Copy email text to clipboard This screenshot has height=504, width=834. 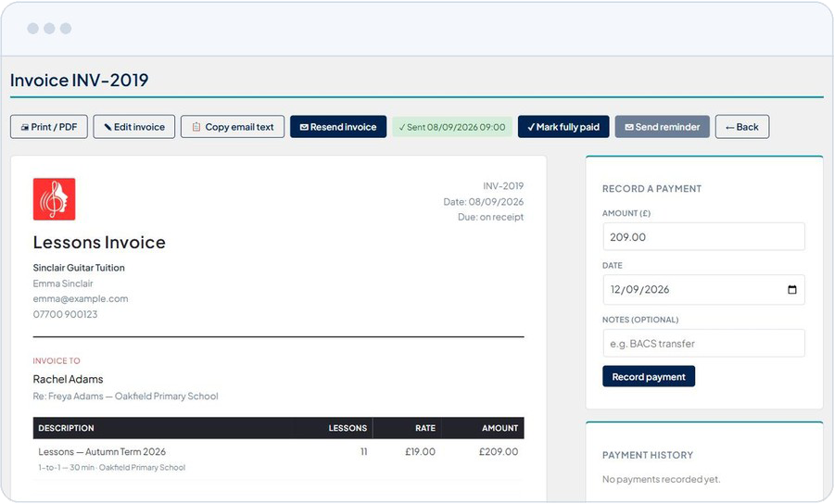click(233, 127)
